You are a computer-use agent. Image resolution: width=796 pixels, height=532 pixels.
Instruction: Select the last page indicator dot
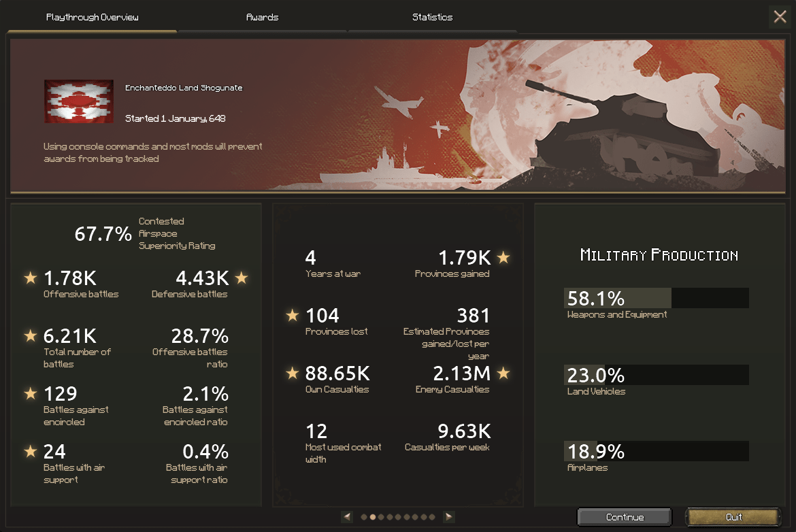click(432, 517)
